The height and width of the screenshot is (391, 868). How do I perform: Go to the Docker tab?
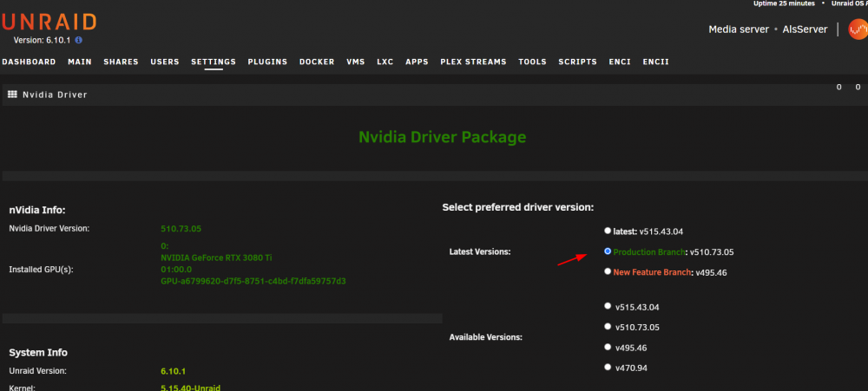(x=317, y=62)
